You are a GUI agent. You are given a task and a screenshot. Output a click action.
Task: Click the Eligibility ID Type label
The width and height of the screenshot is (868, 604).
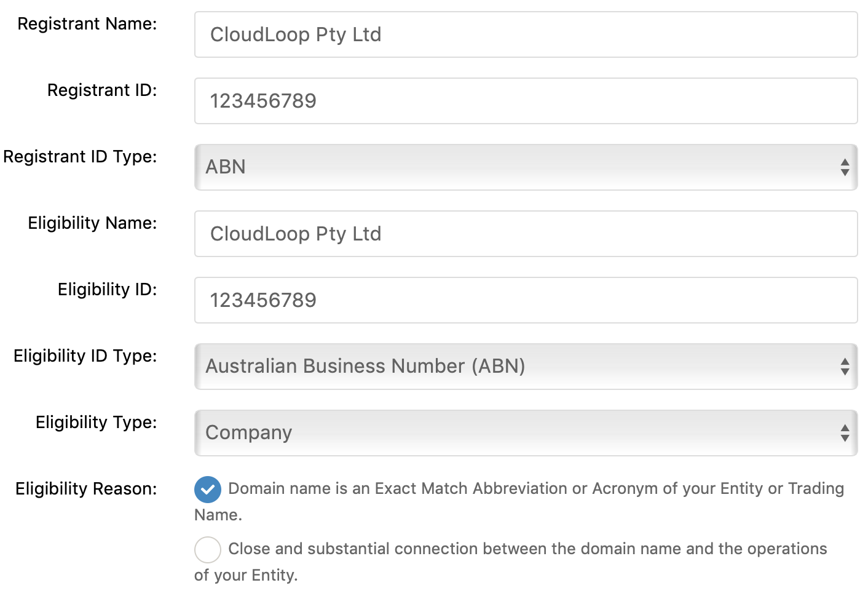click(x=85, y=356)
